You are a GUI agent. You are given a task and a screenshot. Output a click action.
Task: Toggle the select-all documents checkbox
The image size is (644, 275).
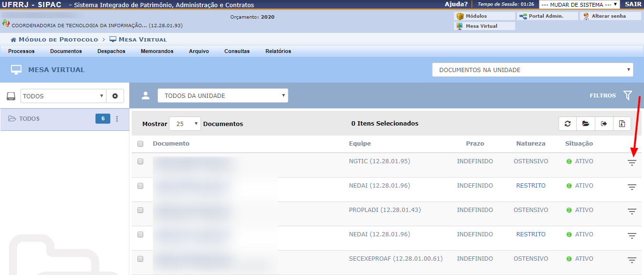[x=140, y=144]
